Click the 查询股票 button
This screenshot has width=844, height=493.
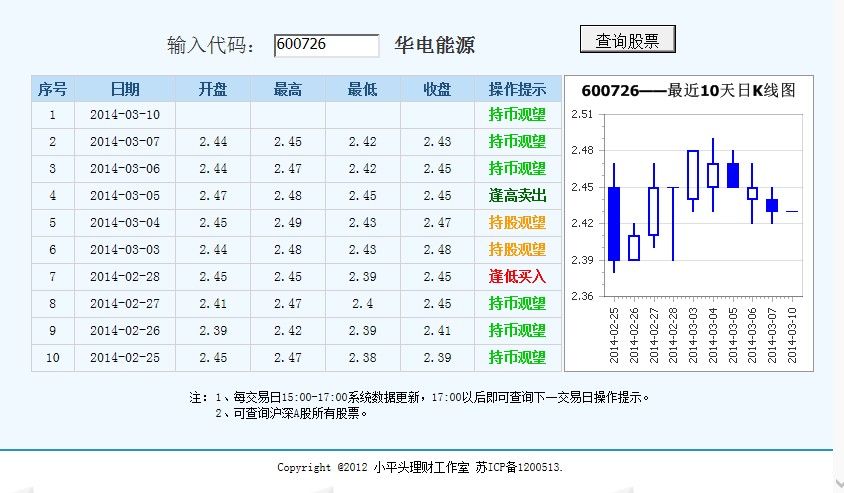628,39
